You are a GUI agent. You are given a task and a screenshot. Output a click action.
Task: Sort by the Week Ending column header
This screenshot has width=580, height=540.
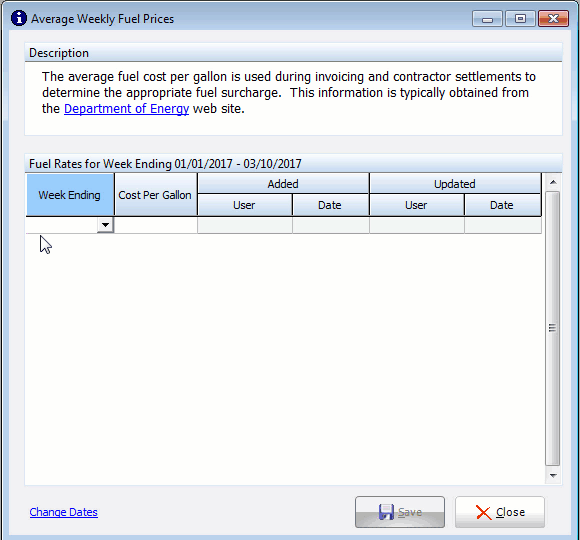click(x=70, y=195)
